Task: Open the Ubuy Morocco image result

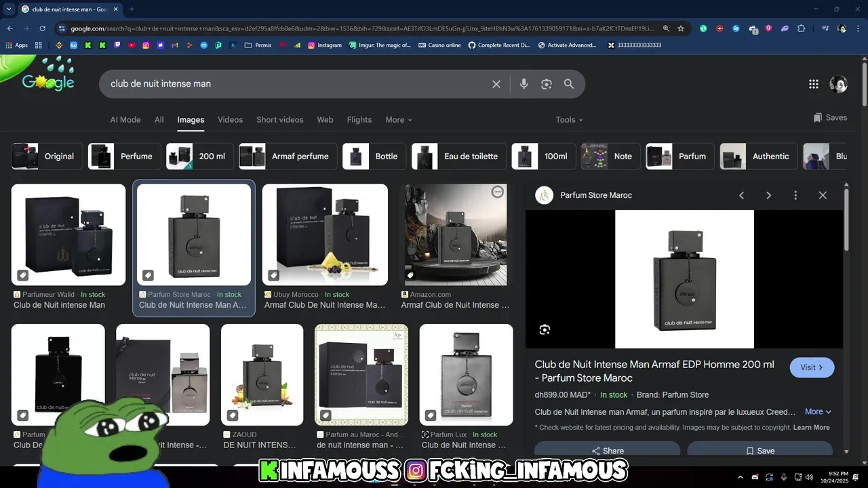Action: (325, 235)
